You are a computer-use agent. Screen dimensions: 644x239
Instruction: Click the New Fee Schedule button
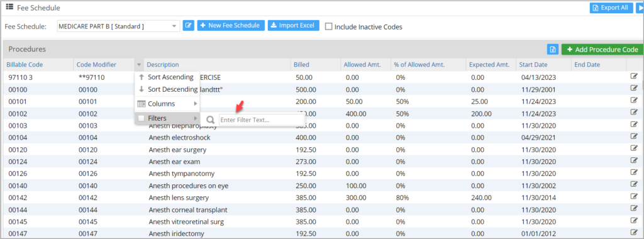(x=231, y=25)
